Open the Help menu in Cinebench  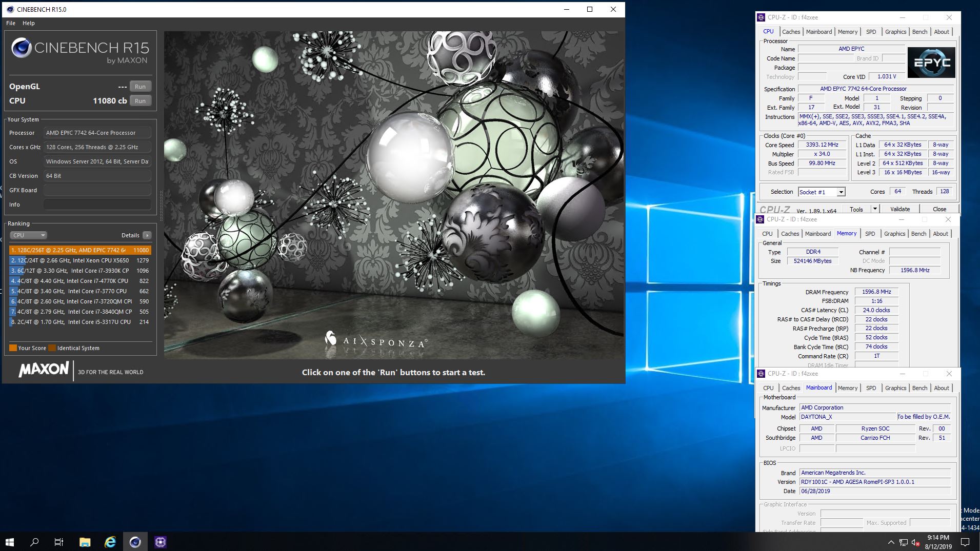pos(29,23)
